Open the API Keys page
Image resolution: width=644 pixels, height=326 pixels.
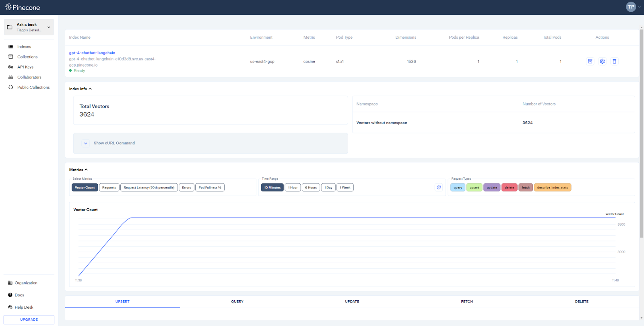(x=25, y=67)
